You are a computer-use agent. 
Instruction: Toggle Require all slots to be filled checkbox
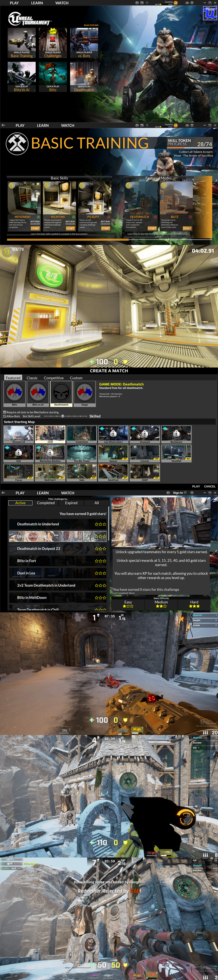click(5, 412)
